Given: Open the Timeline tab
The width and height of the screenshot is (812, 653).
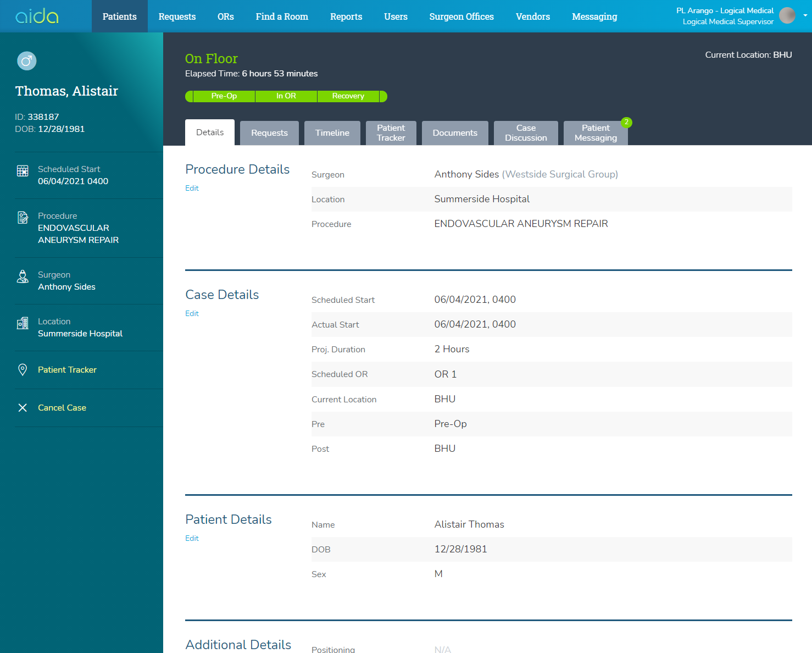Looking at the screenshot, I should click(332, 133).
